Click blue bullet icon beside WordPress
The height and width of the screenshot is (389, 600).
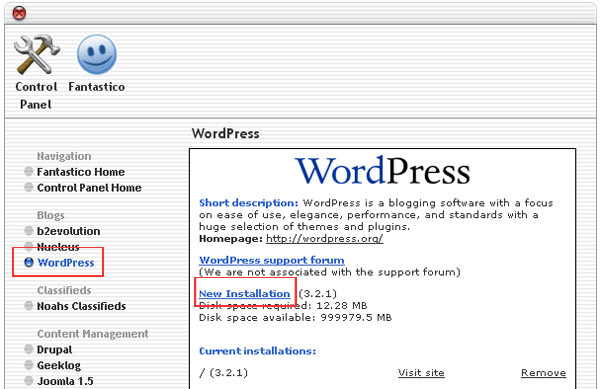pos(29,262)
